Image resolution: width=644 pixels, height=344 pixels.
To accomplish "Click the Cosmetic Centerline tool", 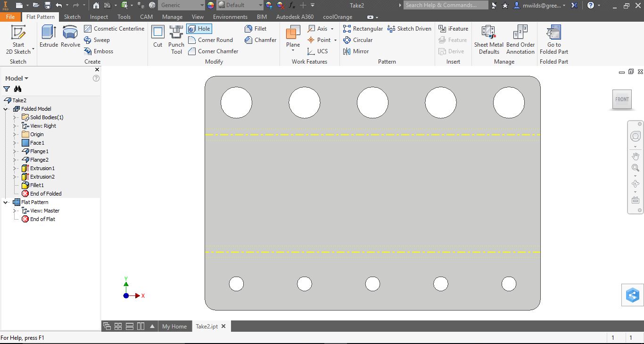I will coord(114,29).
